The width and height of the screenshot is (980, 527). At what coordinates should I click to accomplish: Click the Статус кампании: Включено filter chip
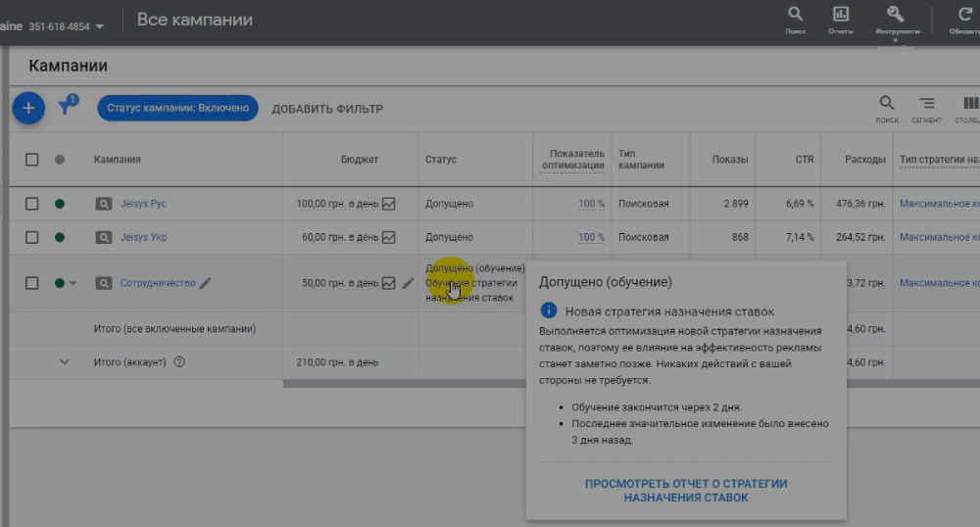pyautogui.click(x=177, y=108)
